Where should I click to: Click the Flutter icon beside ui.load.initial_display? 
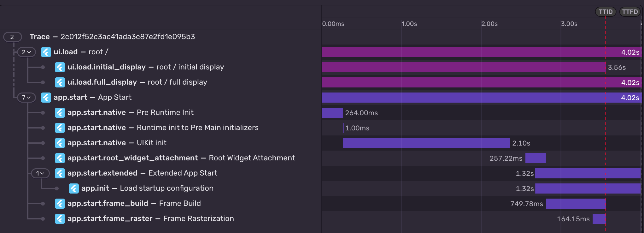coord(60,67)
